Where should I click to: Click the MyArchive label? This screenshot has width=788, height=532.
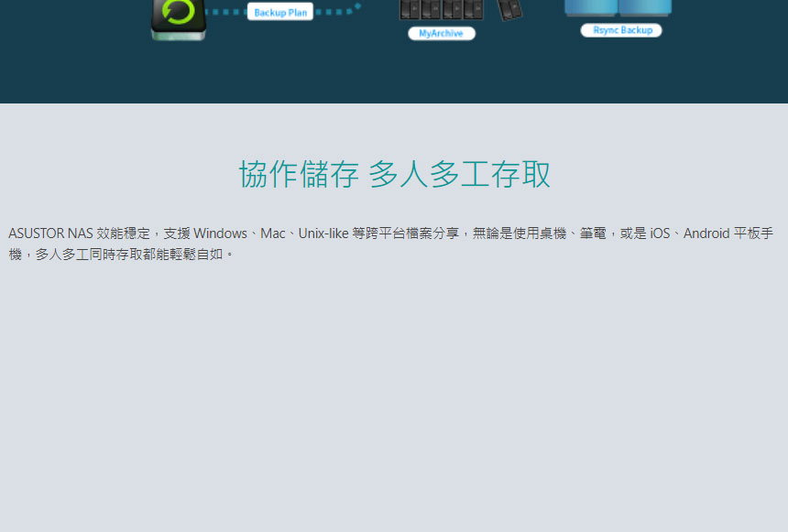click(442, 33)
